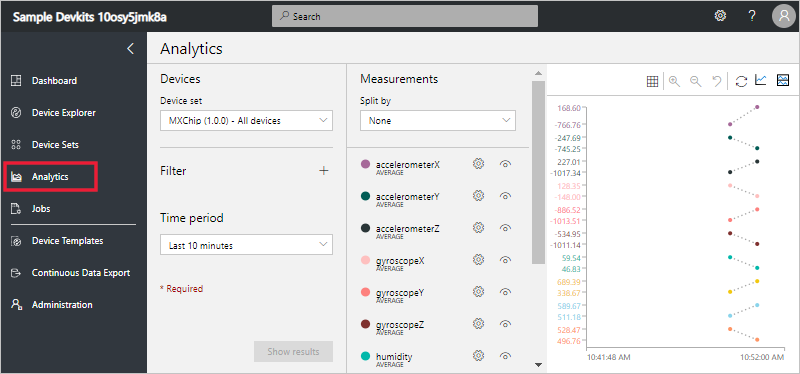This screenshot has width=800, height=374.
Task: Open the Split by dropdown
Action: pos(438,120)
